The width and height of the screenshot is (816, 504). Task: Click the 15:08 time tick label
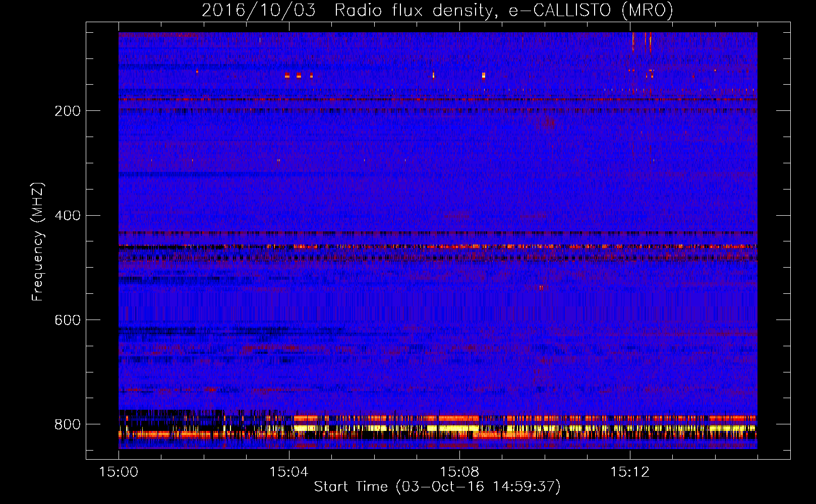[x=459, y=472]
